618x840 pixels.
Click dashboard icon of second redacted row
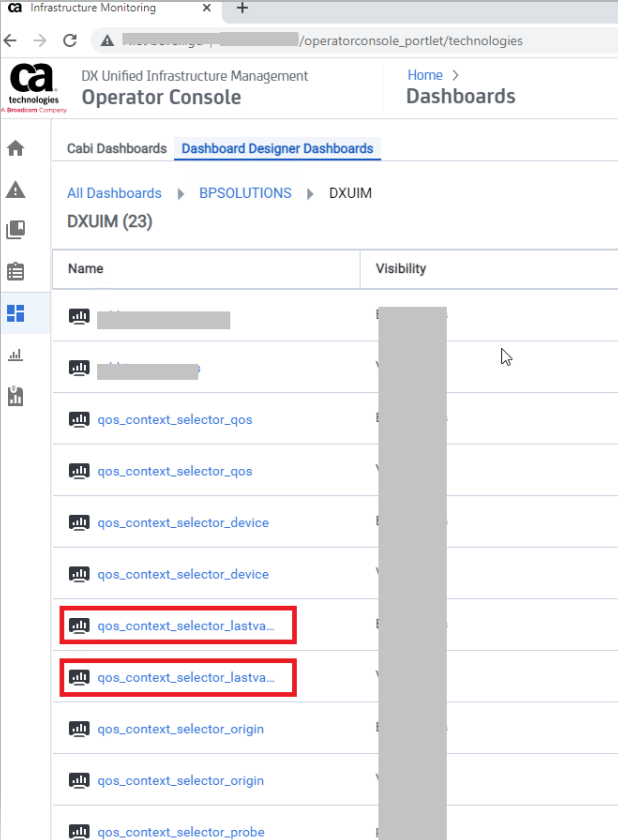click(x=79, y=368)
